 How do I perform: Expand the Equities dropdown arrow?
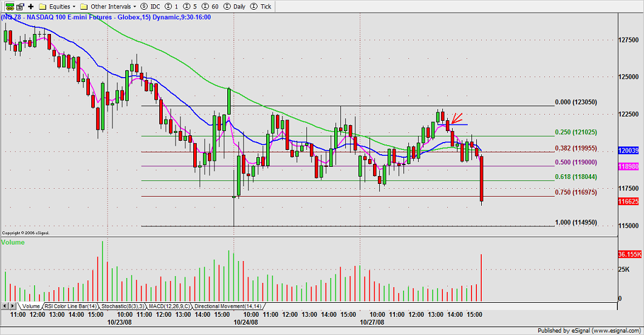74,7
